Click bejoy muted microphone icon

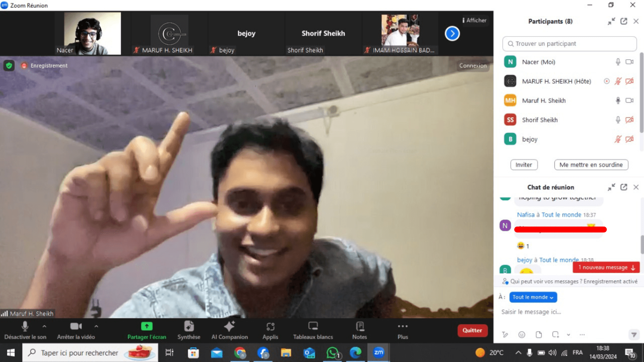pos(618,139)
